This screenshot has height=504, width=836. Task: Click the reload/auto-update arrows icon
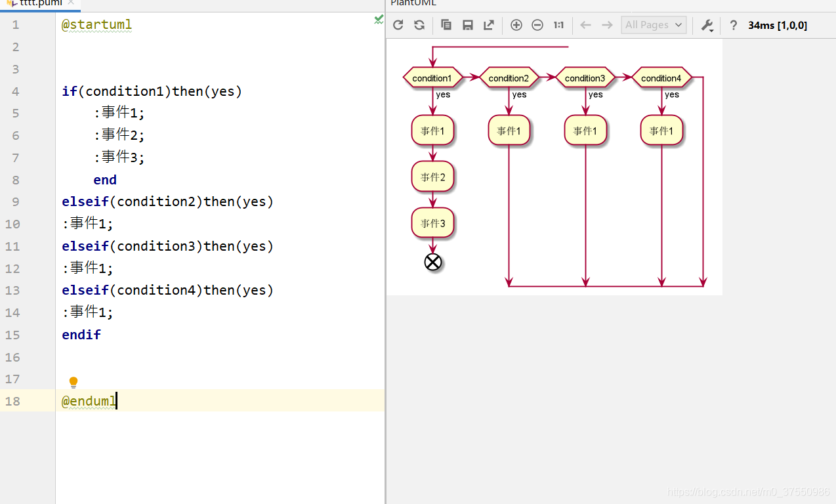coord(419,25)
